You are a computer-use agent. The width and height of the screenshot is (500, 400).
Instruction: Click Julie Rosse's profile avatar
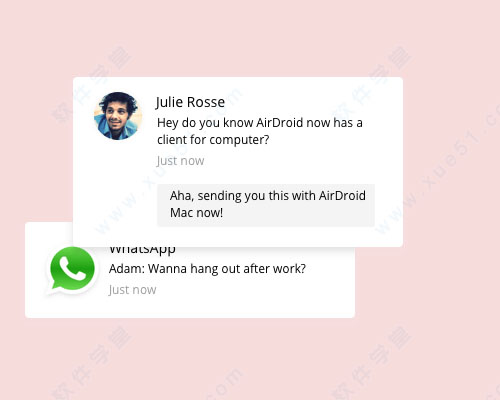pyautogui.click(x=118, y=116)
